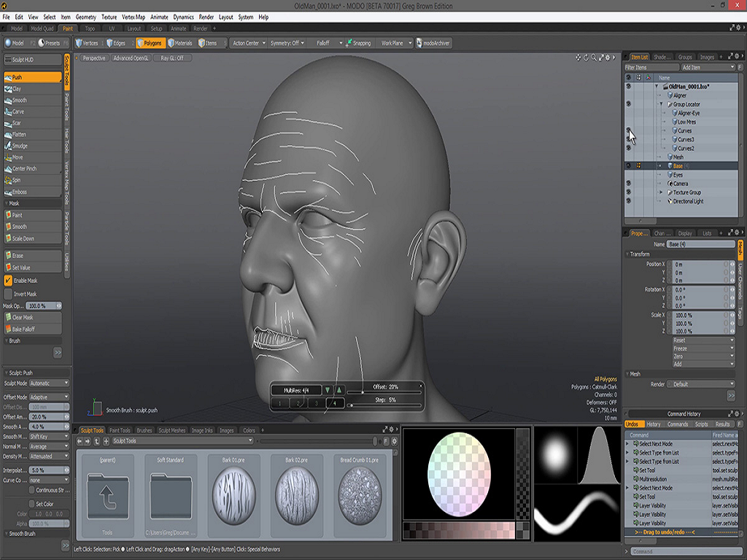Open the Texture menu
Viewport: 747px width, 560px height.
coord(109,17)
